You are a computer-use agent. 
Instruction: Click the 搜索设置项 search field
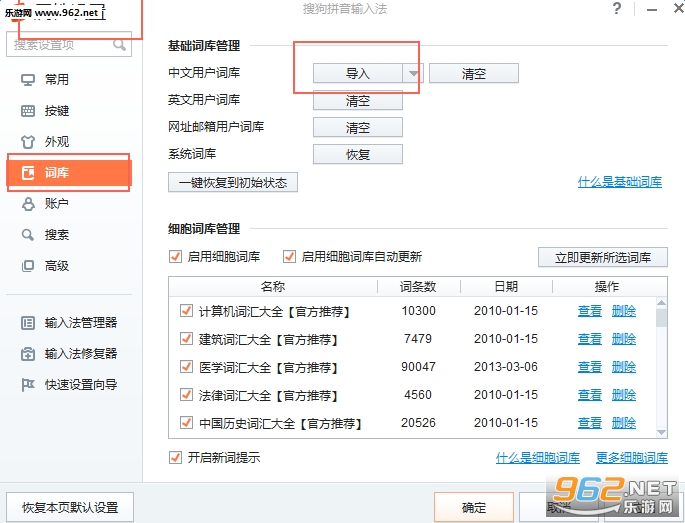pyautogui.click(x=60, y=45)
